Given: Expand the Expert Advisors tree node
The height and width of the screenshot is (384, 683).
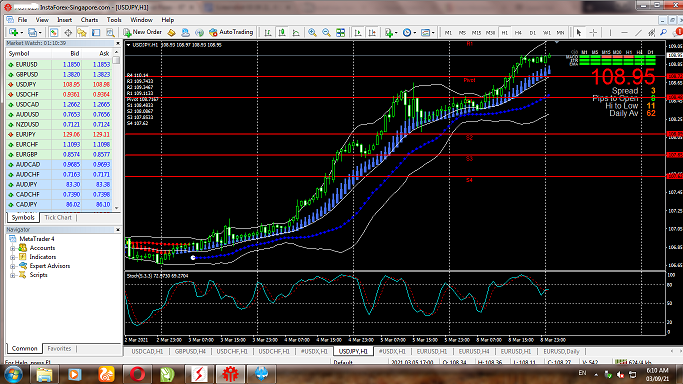Looking at the screenshot, I should coord(13,266).
